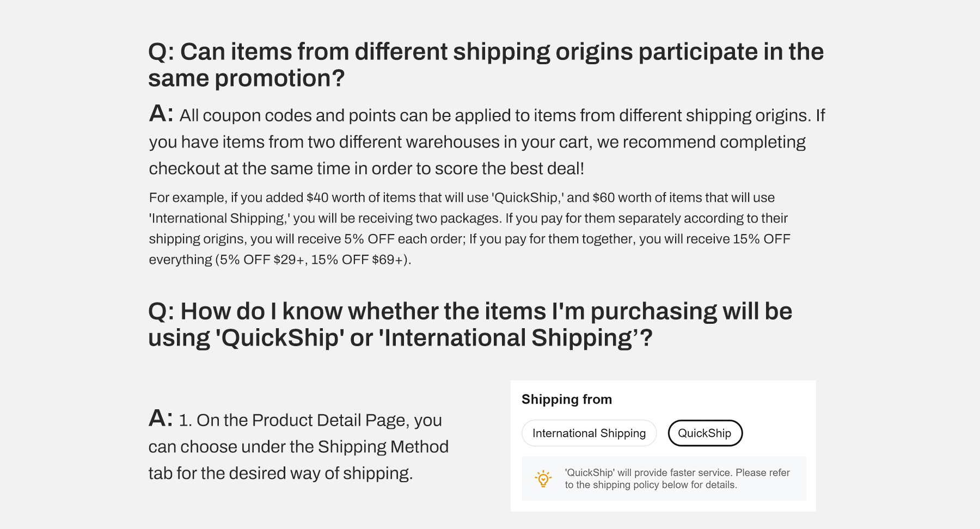This screenshot has width=980, height=529.
Task: Toggle QuickShip as the desired shipping method
Action: 705,433
